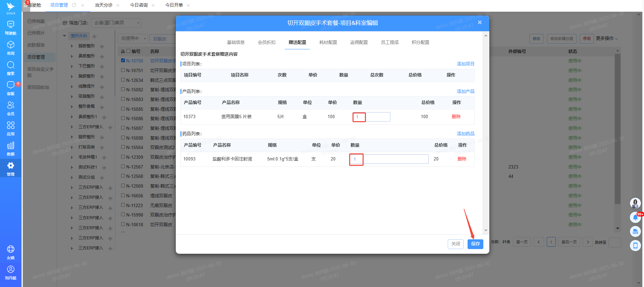Click the notification bell icon
This screenshot has width=644, height=287.
tap(635, 218)
